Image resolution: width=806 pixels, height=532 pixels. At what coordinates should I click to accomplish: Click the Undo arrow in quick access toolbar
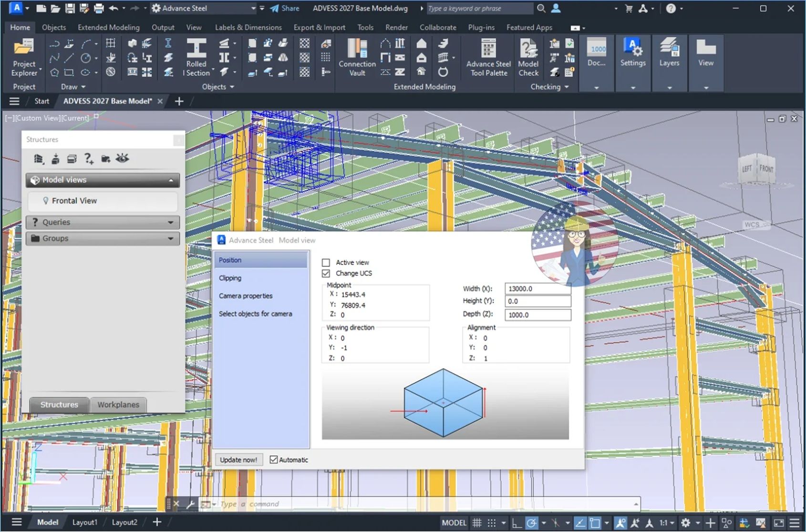tap(114, 8)
